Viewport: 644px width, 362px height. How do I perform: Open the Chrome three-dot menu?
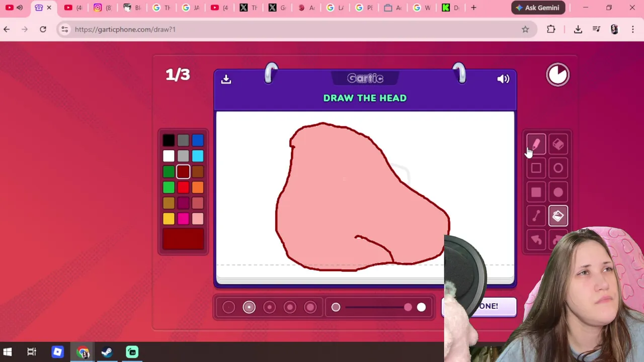pyautogui.click(x=633, y=29)
